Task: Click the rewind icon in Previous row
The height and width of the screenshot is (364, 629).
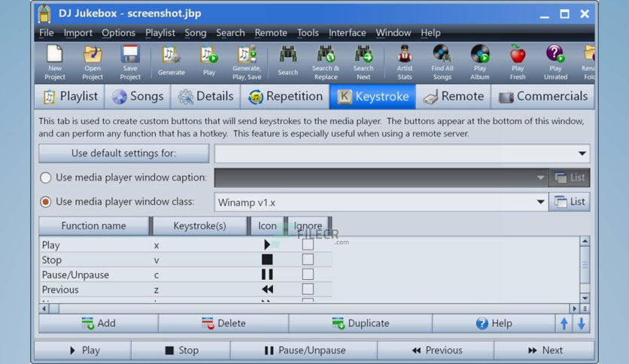Action: [268, 289]
